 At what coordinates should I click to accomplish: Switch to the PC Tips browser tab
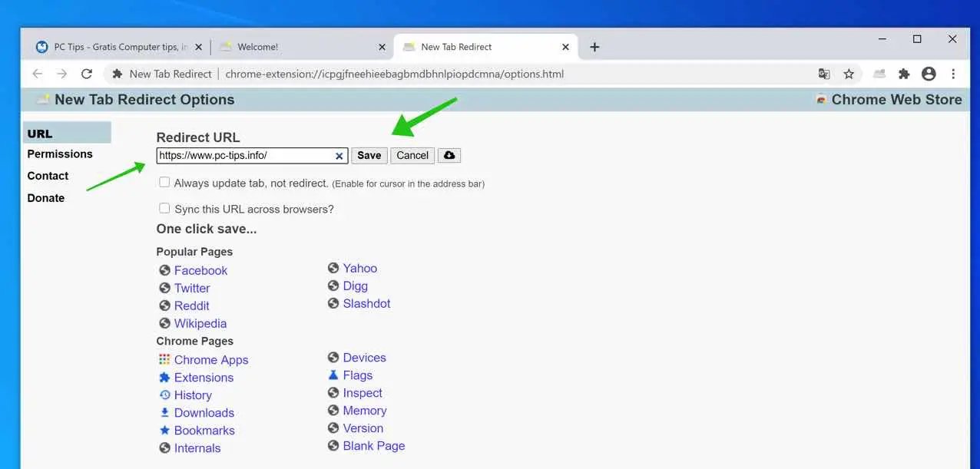(x=119, y=47)
